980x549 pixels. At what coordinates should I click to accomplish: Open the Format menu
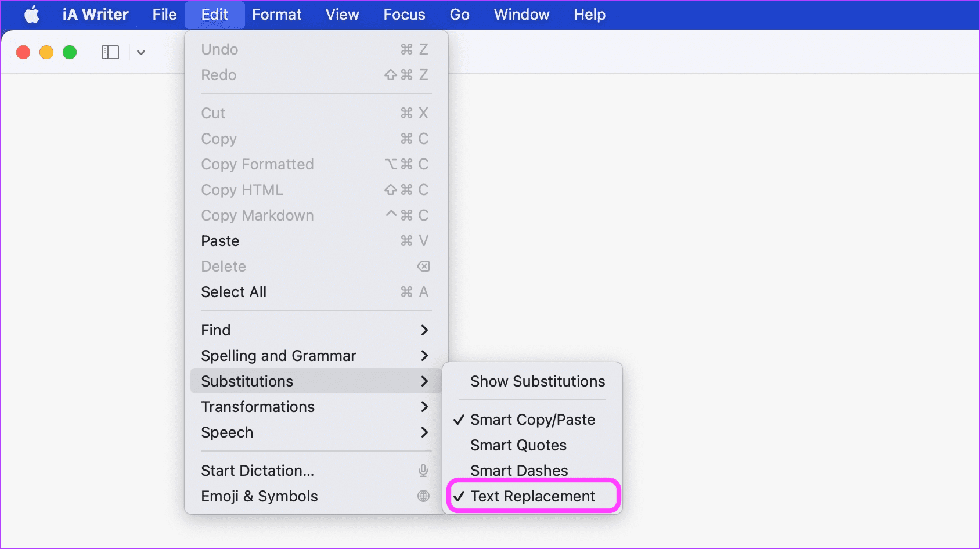276,15
